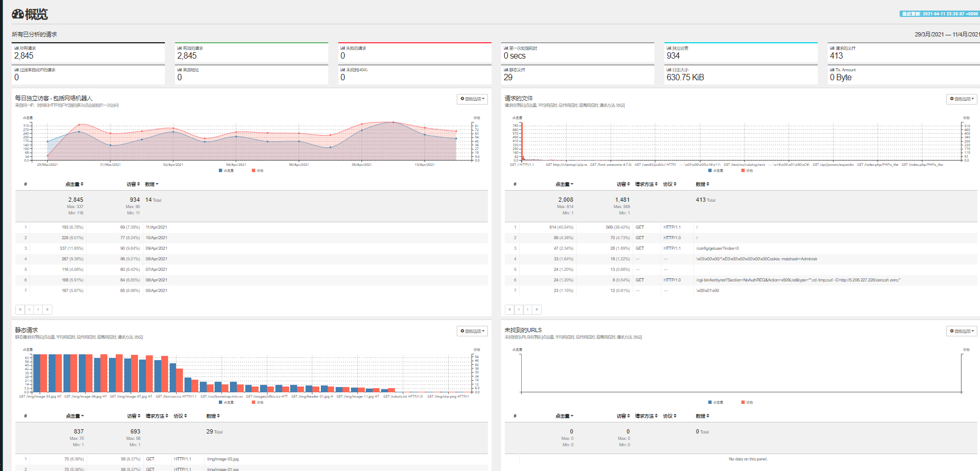
Task: Toggle red 访客 legend in 请求的文件 chart
Action: point(747,171)
